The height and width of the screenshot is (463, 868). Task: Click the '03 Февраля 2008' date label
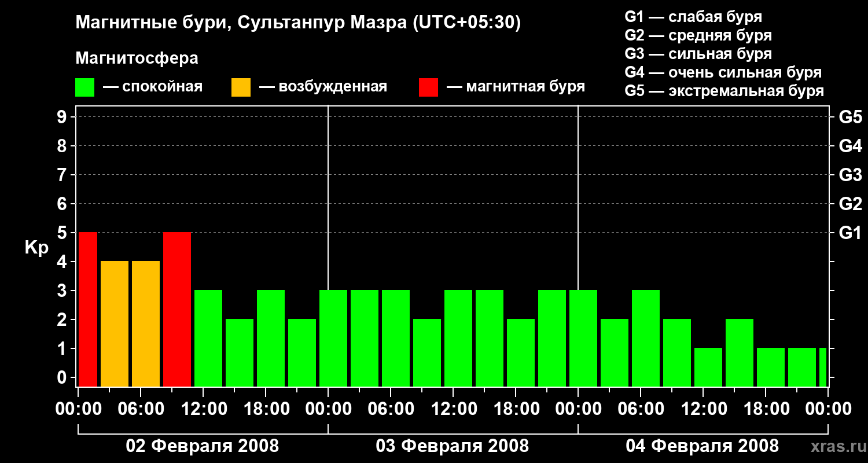453,446
